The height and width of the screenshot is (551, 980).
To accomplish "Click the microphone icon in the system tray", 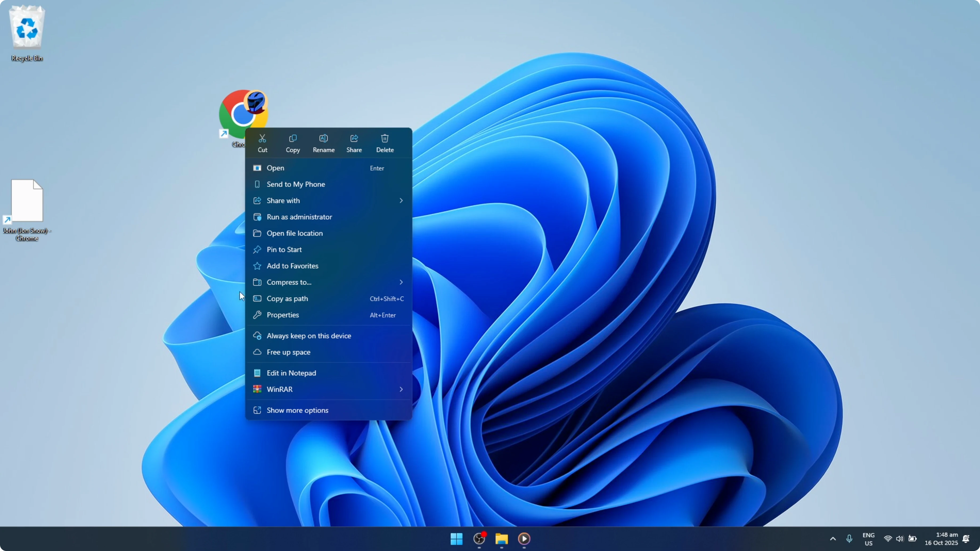I will (x=850, y=539).
